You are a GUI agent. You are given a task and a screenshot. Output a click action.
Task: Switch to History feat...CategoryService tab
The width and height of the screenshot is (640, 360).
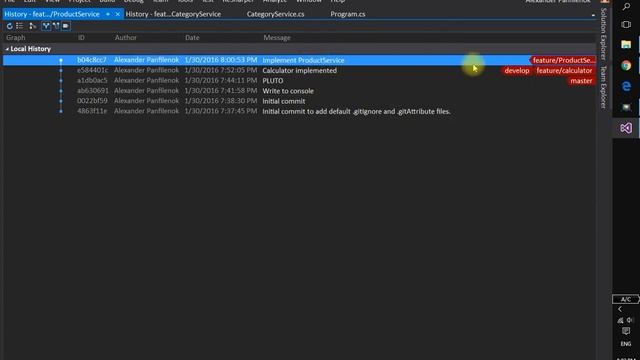[173, 14]
